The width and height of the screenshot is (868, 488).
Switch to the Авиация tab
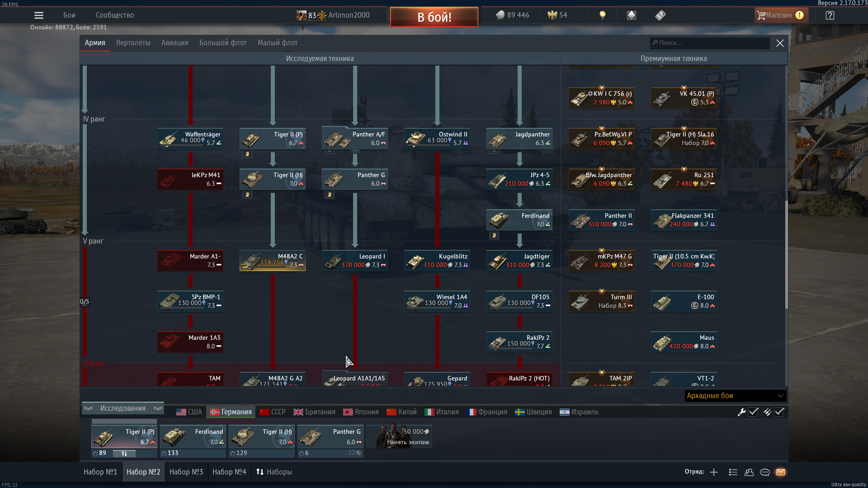(x=175, y=43)
